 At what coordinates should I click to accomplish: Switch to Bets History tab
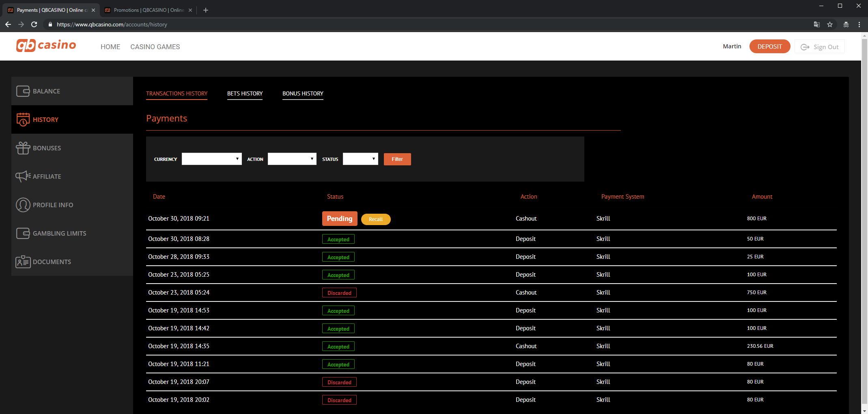(245, 94)
